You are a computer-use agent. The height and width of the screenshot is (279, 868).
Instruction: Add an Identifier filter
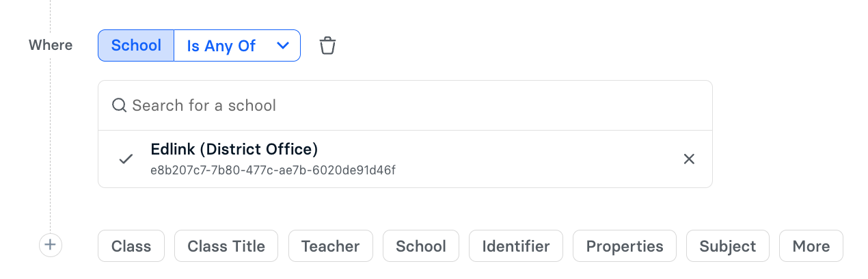click(x=516, y=246)
